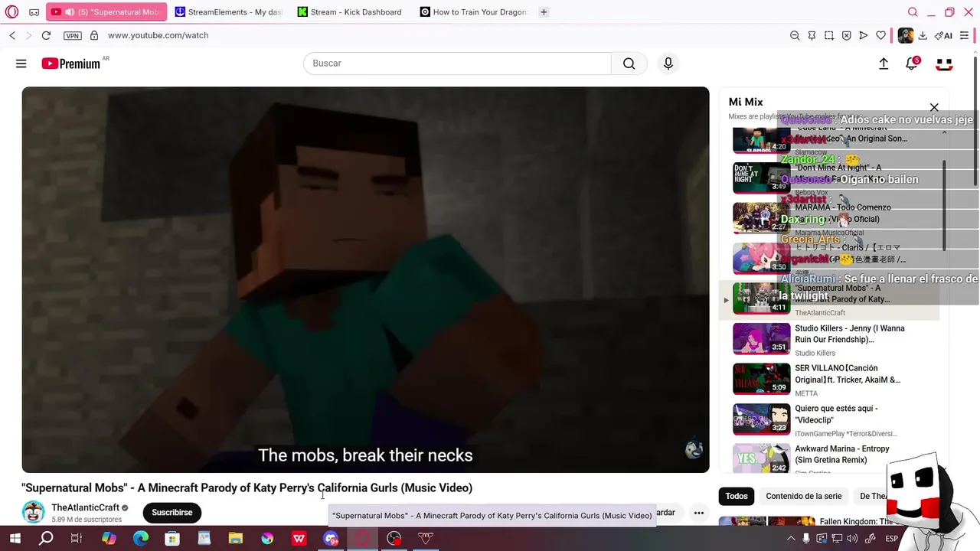980x551 pixels.
Task: Submit the YouTube search with magnifier button
Action: [x=629, y=64]
